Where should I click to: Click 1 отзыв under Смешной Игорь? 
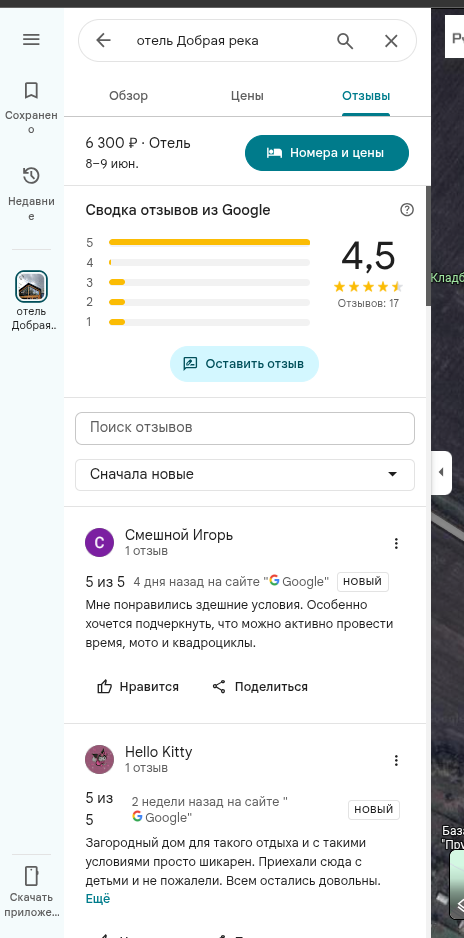click(146, 551)
